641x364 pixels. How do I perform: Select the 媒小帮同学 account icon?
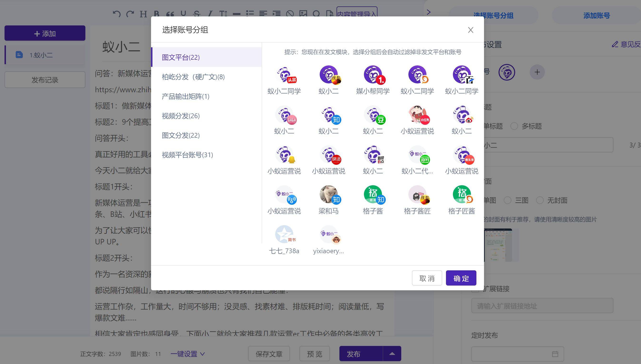pyautogui.click(x=373, y=75)
